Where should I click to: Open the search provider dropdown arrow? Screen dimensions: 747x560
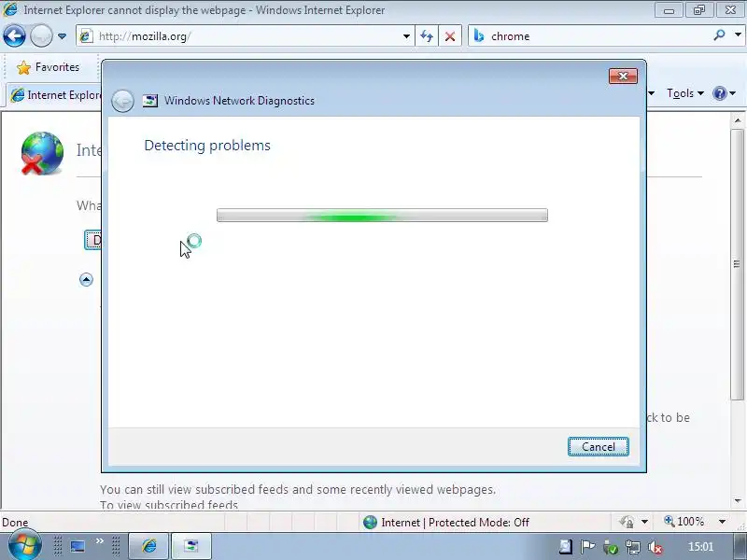click(738, 35)
